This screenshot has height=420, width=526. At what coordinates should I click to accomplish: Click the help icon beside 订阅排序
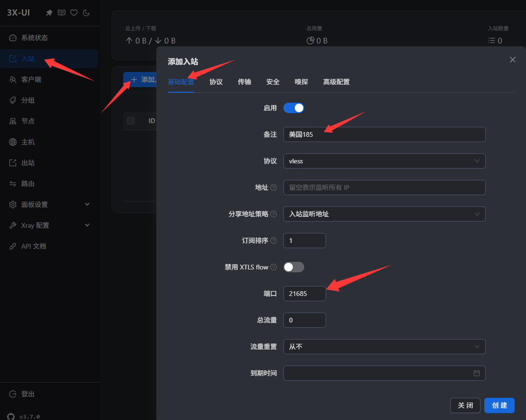[x=273, y=240]
